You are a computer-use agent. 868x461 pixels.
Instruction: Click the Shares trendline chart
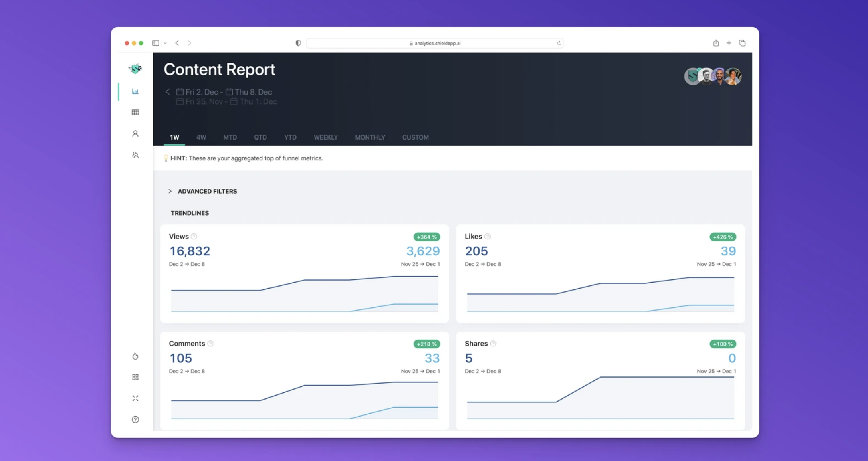(600, 398)
